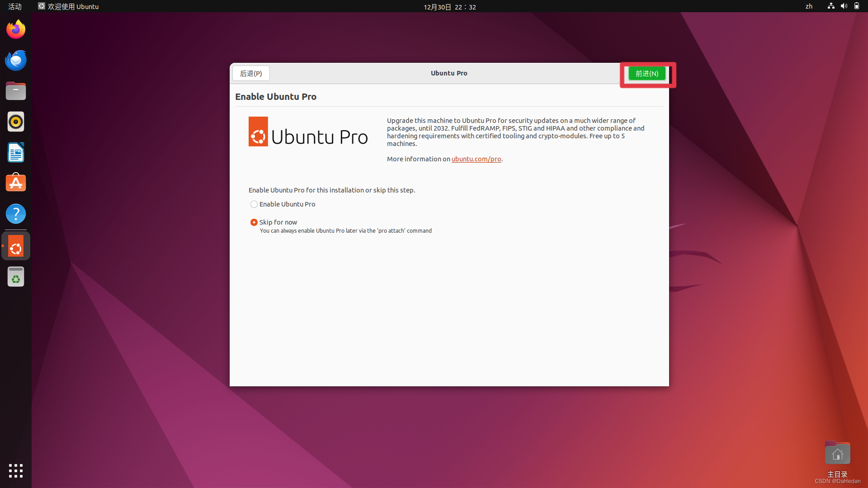Show applications grid button
The width and height of the screenshot is (868, 488).
coord(16,471)
